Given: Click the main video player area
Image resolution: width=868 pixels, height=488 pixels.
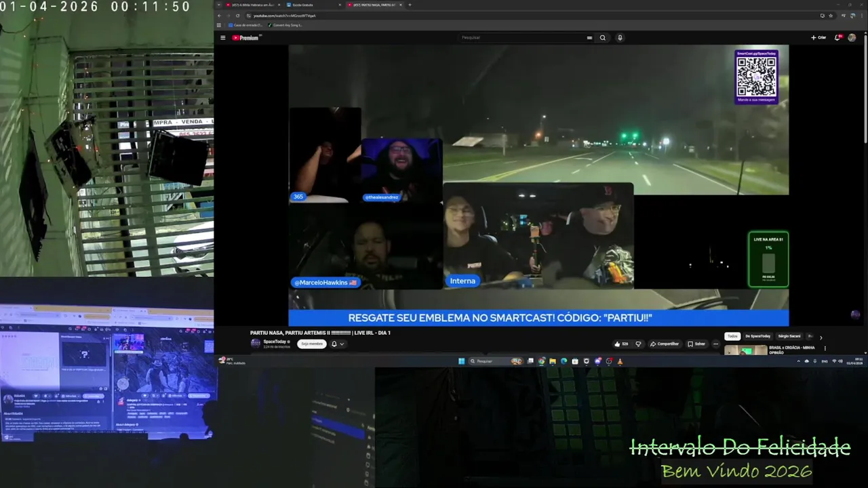Looking at the screenshot, I should coord(538,185).
